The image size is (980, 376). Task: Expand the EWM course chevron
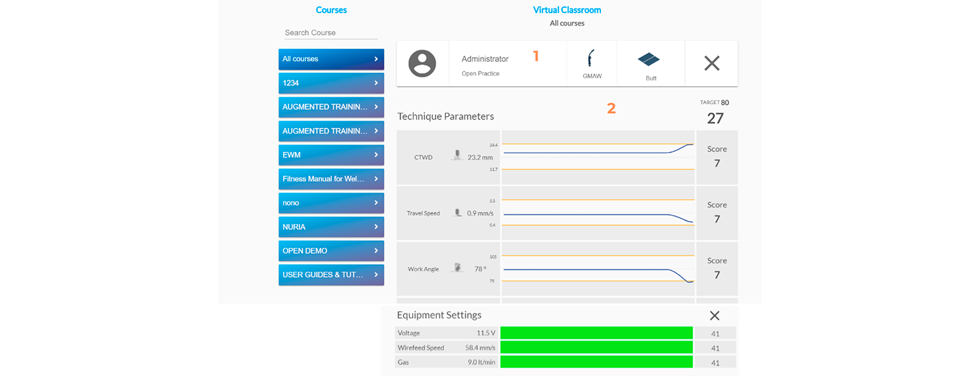pyautogui.click(x=376, y=155)
